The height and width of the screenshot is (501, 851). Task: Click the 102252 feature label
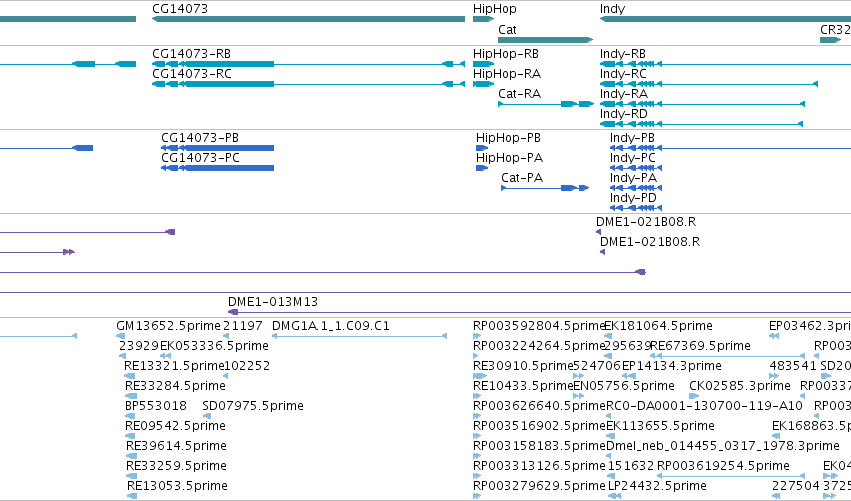click(x=247, y=366)
